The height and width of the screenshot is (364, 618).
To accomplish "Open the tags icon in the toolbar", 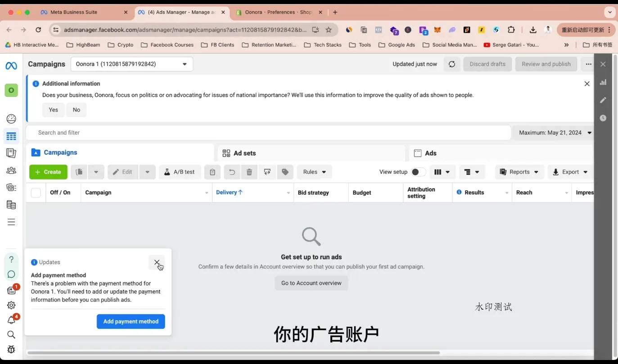I will pos(285,172).
